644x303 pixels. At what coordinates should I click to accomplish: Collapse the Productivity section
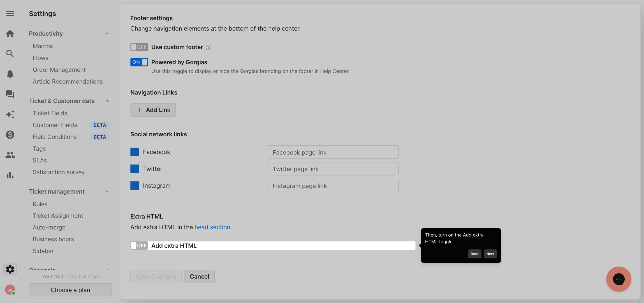107,34
